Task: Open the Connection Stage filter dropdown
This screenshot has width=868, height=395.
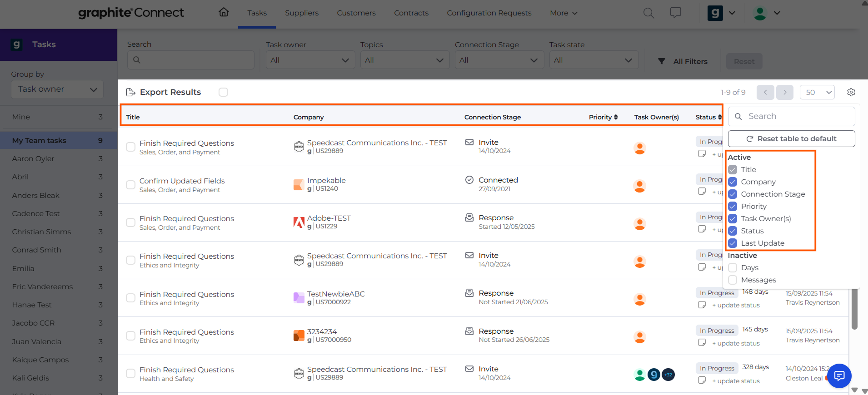Action: click(499, 60)
